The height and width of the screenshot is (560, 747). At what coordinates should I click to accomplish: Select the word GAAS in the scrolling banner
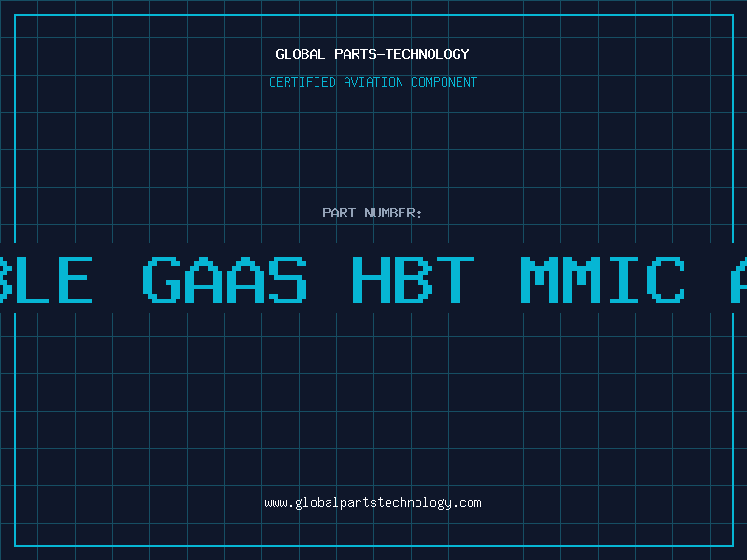tap(225, 279)
